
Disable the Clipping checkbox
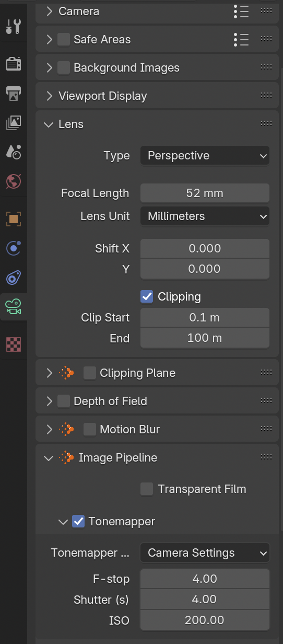147,296
